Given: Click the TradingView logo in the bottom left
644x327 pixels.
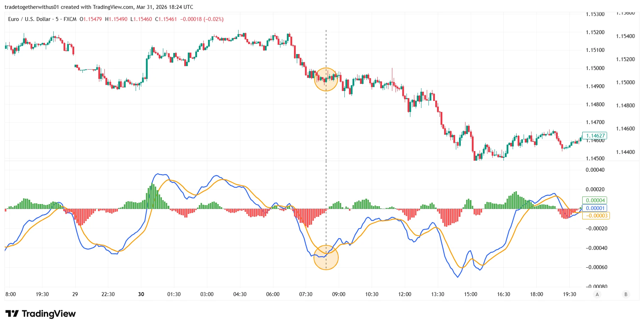Looking at the screenshot, I should tap(40, 314).
